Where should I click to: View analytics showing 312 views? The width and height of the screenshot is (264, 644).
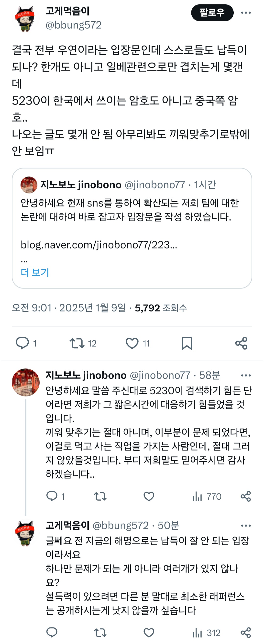(x=207, y=633)
